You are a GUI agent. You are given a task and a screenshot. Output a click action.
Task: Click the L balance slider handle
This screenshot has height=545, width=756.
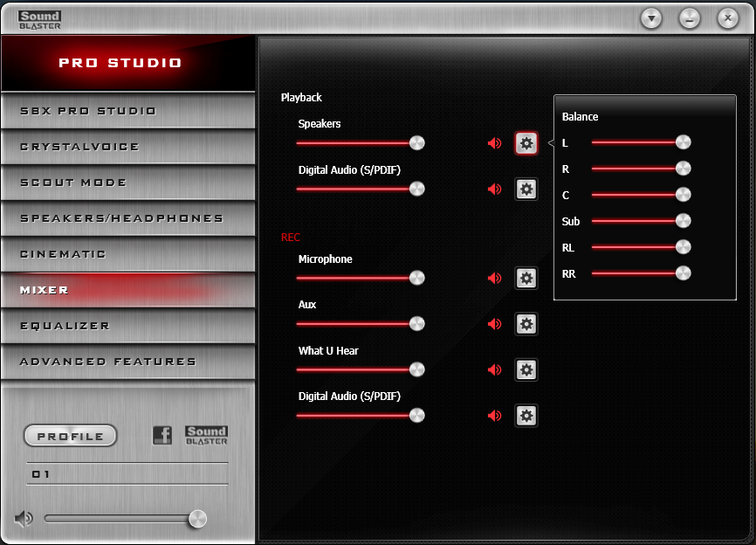pyautogui.click(x=684, y=142)
